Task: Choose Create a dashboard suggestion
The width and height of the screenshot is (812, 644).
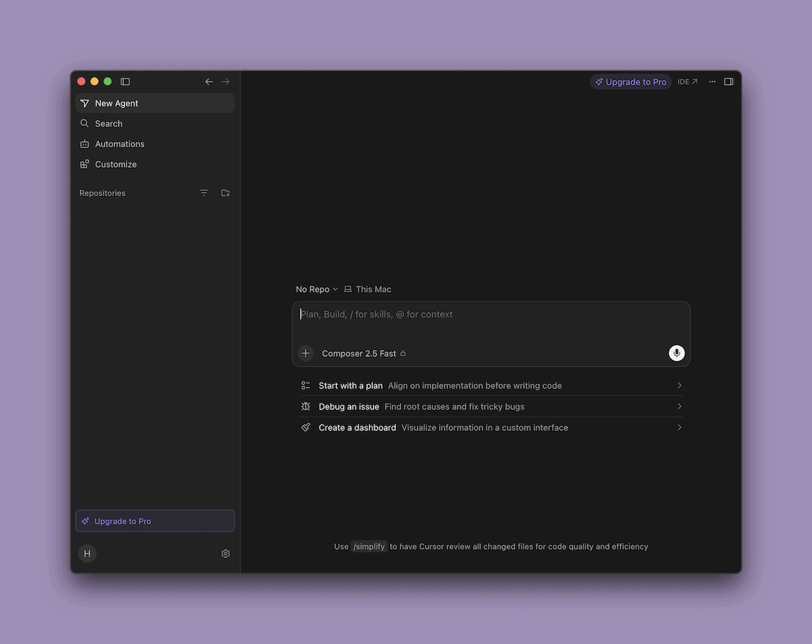Action: click(x=491, y=428)
